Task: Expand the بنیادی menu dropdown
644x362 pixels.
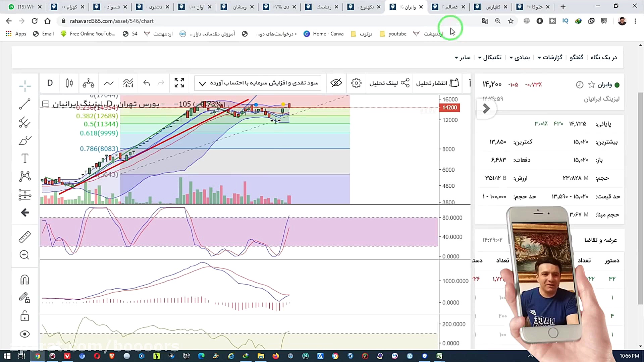Action: point(519,57)
